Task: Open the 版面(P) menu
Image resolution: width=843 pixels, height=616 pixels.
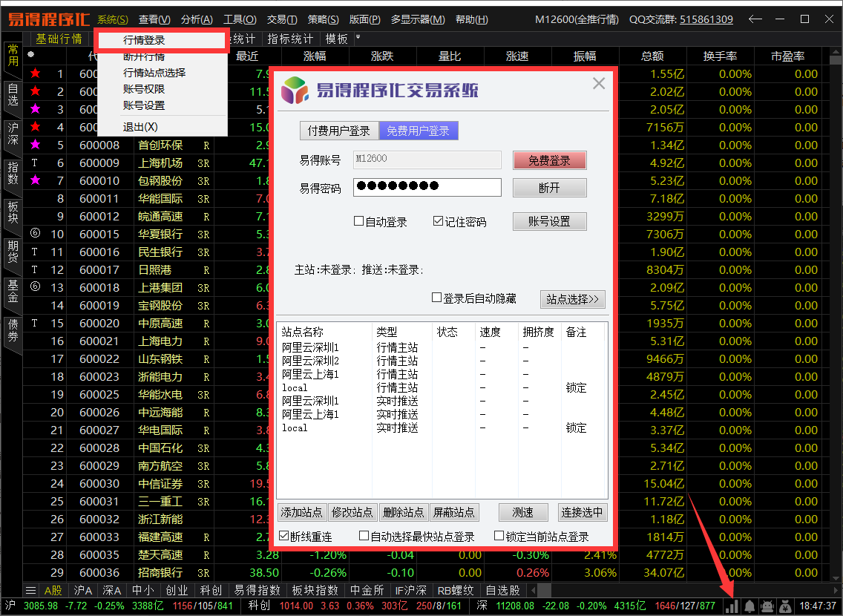Action: point(365,19)
